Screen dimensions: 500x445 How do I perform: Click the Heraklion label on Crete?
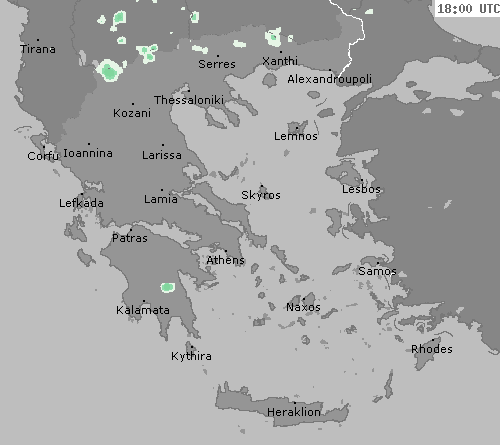click(x=294, y=412)
